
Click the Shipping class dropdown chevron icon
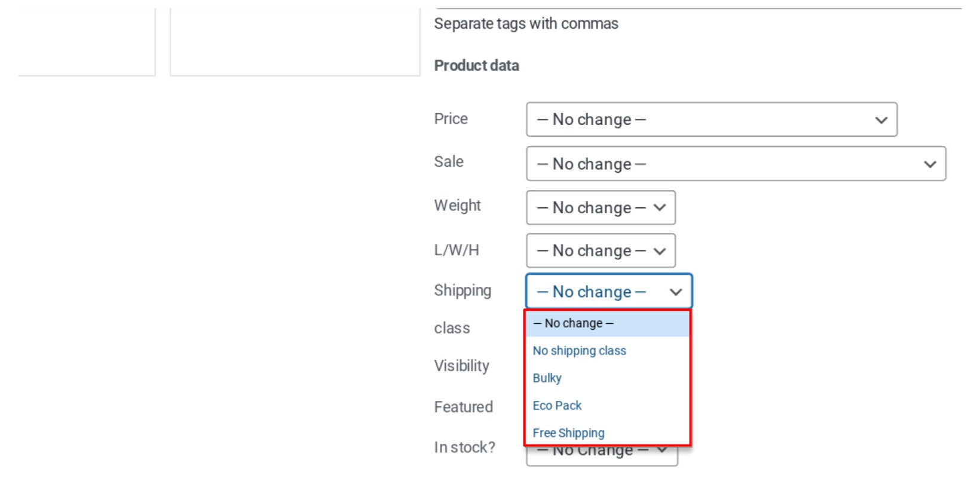pyautogui.click(x=676, y=292)
